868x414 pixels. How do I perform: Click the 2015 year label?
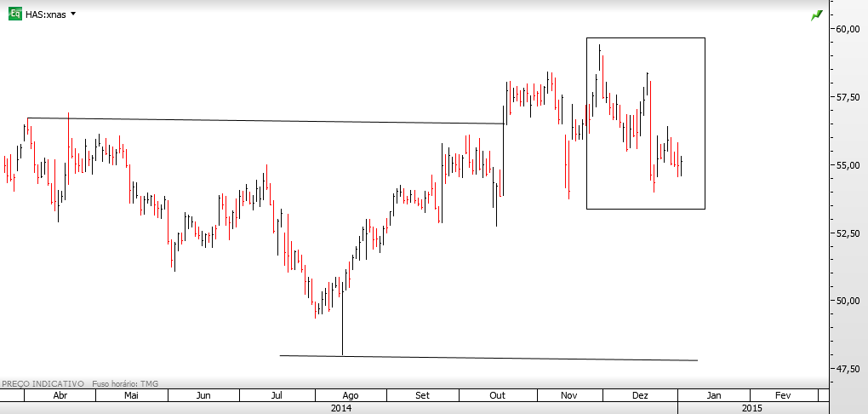tap(751, 408)
